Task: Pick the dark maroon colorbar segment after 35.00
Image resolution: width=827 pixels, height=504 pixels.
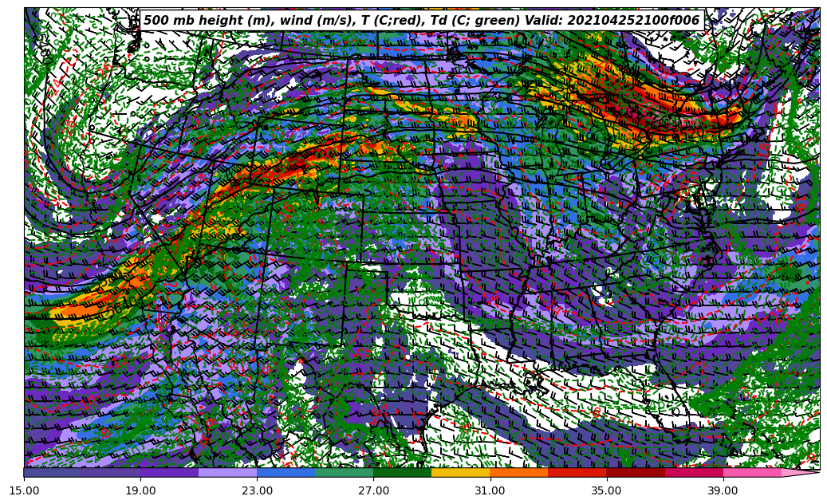Action: click(x=636, y=472)
